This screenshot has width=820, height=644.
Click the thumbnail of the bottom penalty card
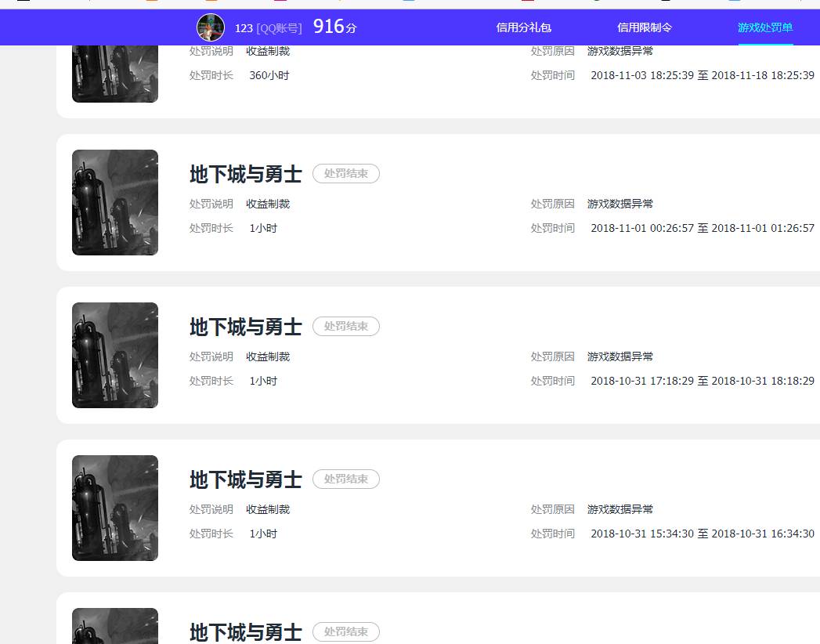click(x=114, y=627)
